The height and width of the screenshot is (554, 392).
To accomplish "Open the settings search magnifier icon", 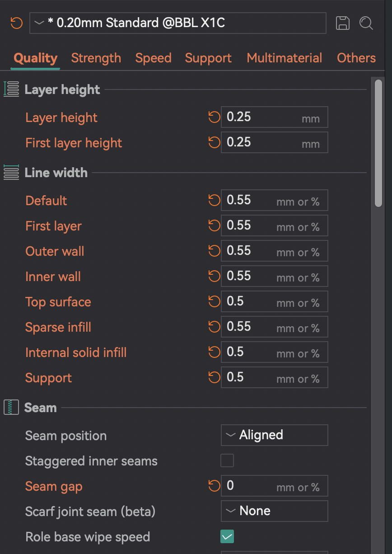I will tap(366, 23).
